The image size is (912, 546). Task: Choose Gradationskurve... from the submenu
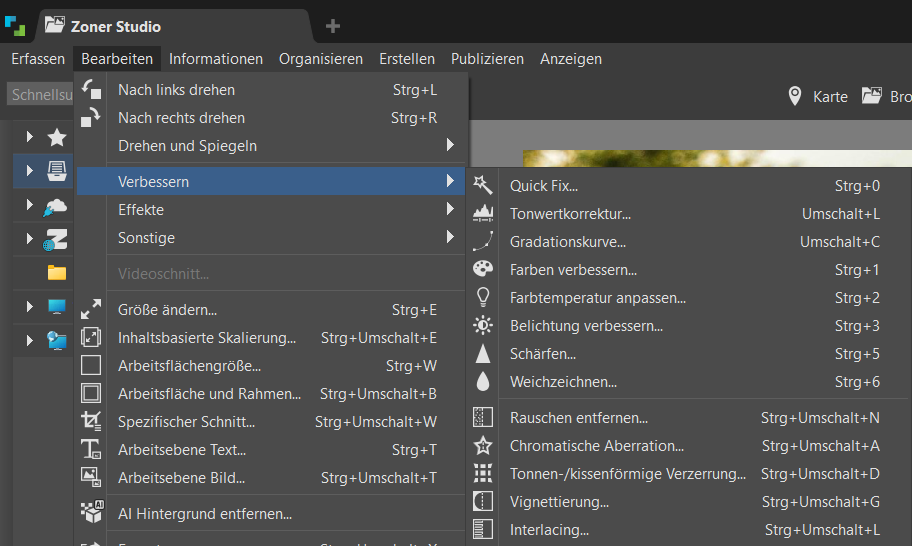point(687,241)
